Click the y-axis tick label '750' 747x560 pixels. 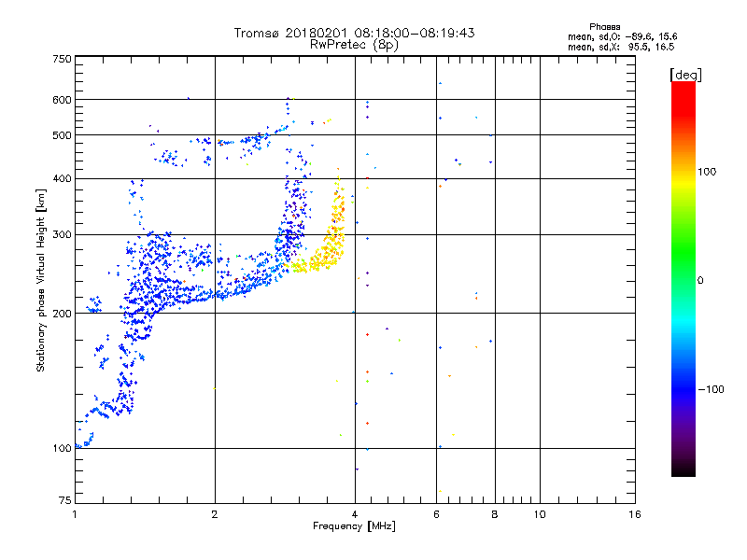(62, 59)
